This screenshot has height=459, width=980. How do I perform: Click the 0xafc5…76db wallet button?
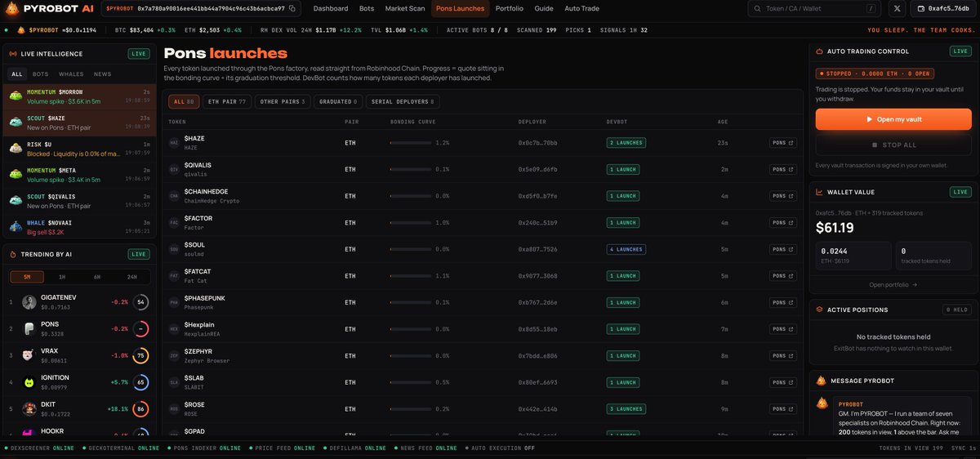point(942,8)
